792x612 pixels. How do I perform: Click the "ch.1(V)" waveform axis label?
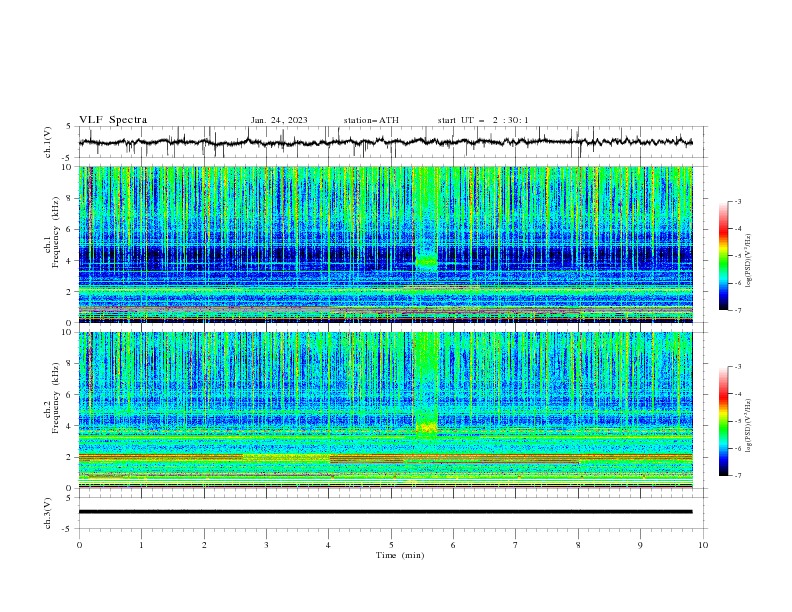[x=48, y=142]
